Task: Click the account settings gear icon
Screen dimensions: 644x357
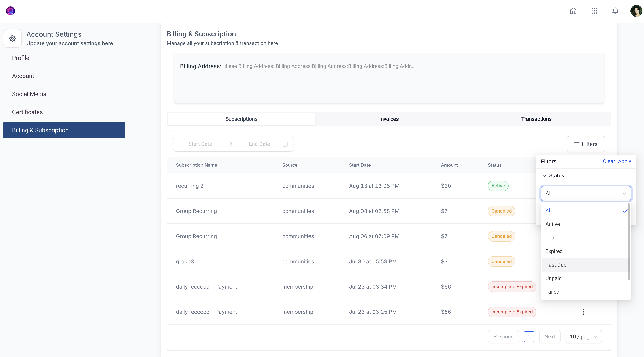Action: (x=12, y=39)
